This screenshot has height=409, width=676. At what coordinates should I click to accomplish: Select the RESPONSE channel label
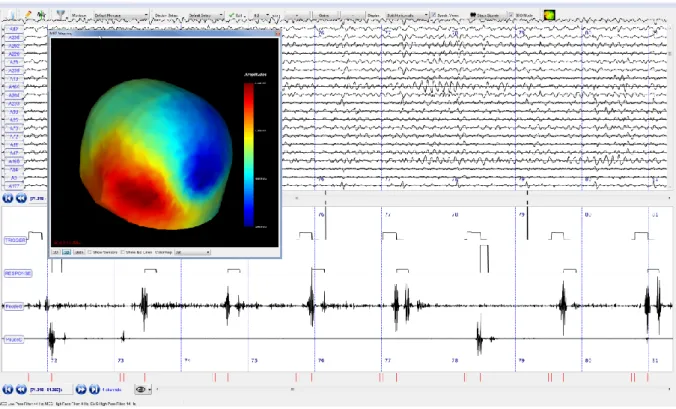click(x=18, y=274)
